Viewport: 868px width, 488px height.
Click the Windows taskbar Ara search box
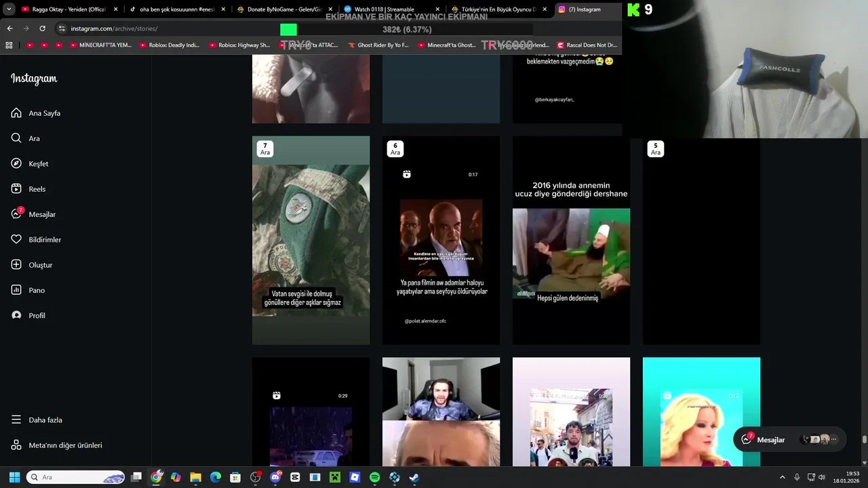(75, 477)
